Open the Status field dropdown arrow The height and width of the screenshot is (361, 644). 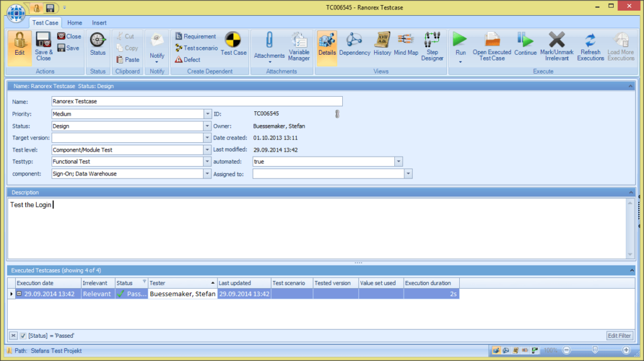pyautogui.click(x=208, y=126)
